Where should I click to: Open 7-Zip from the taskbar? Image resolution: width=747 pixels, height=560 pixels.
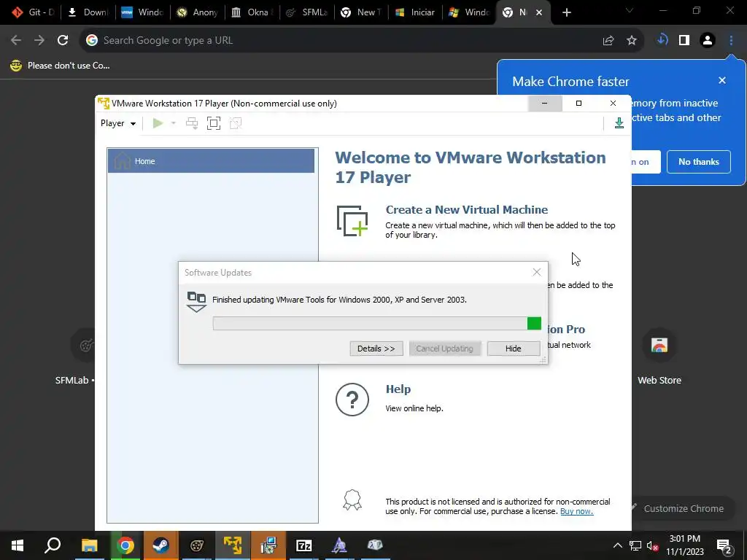(304, 545)
